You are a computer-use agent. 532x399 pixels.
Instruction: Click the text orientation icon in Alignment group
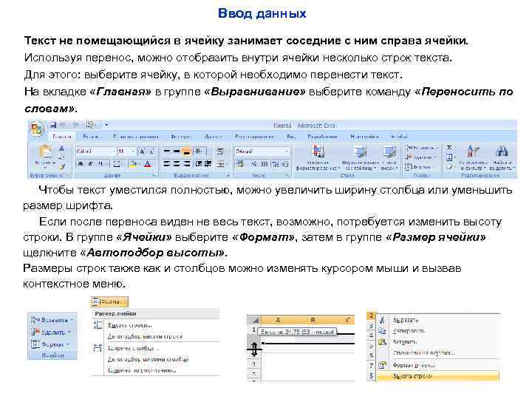pyautogui.click(x=199, y=151)
